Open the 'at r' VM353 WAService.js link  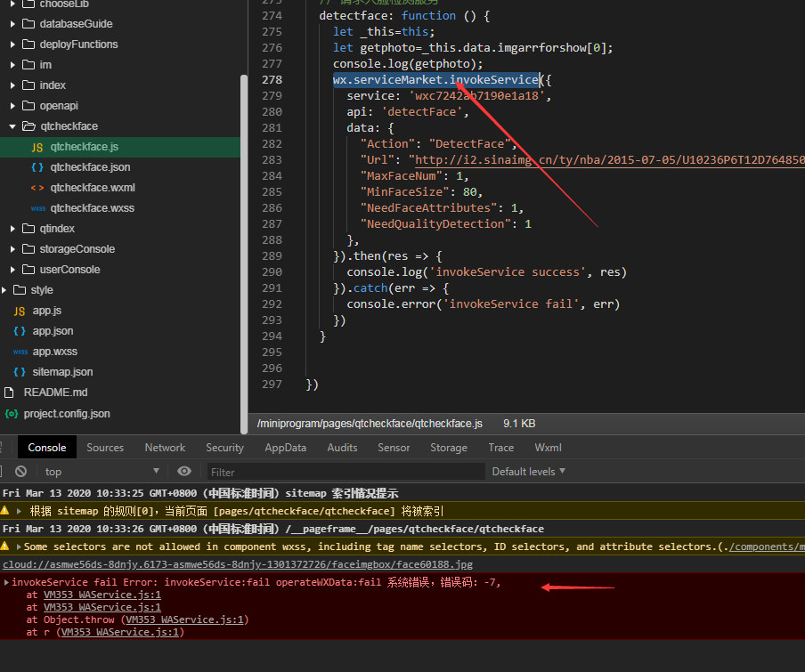(x=119, y=632)
